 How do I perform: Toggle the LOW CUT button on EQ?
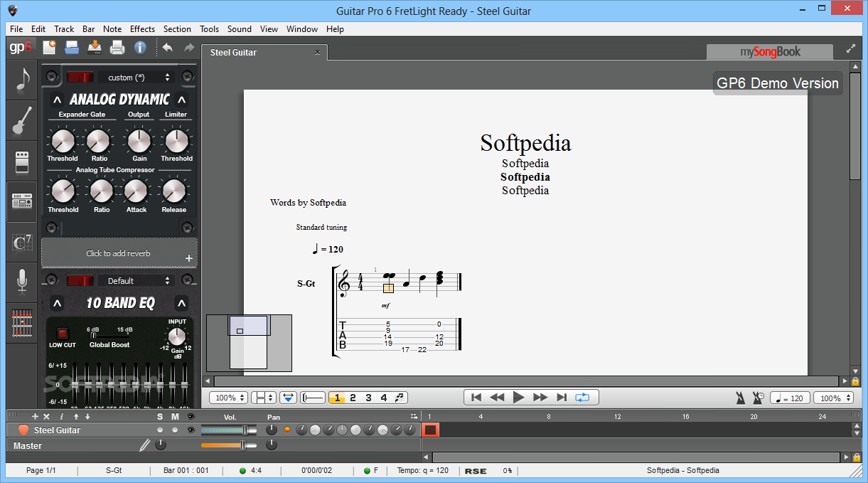point(62,333)
